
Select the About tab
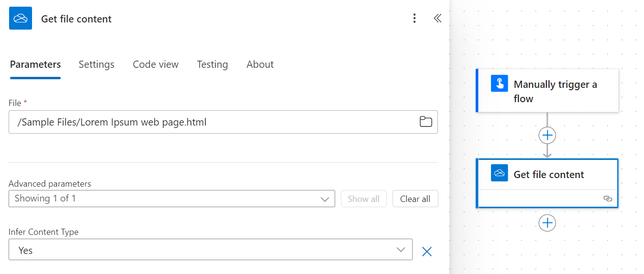(x=260, y=64)
